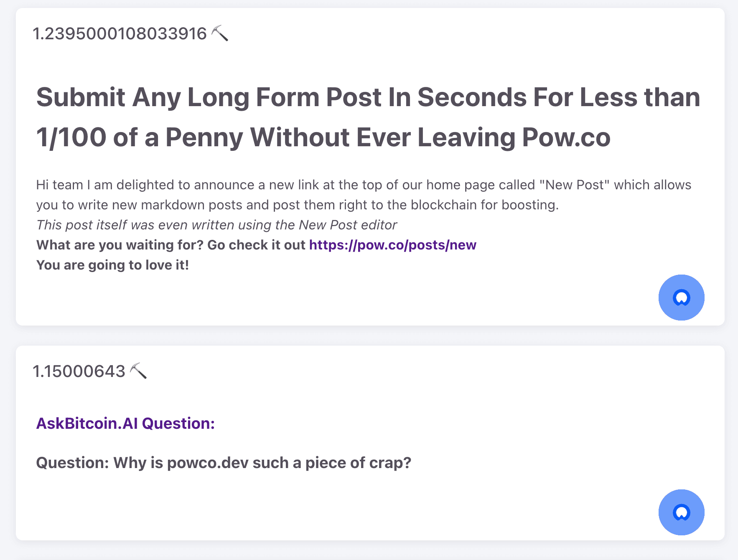
Task: Click 'Go check it out' bold text
Action: (x=256, y=245)
